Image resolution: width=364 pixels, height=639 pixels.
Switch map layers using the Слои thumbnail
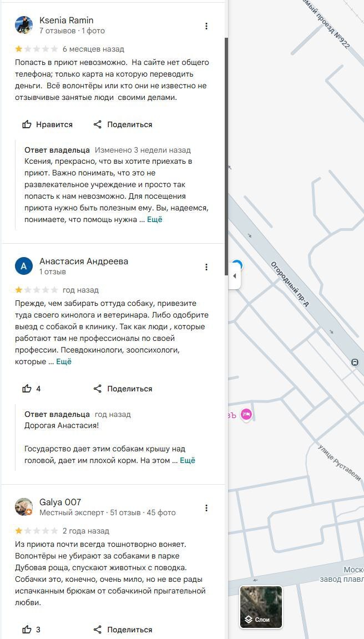[261, 607]
